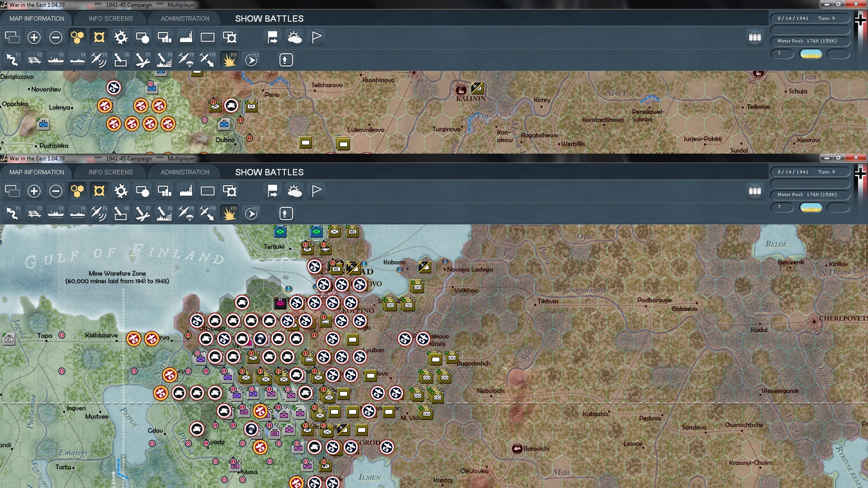Open the MAP INFORMATION tab in the top window
The image size is (868, 488).
pos(37,19)
